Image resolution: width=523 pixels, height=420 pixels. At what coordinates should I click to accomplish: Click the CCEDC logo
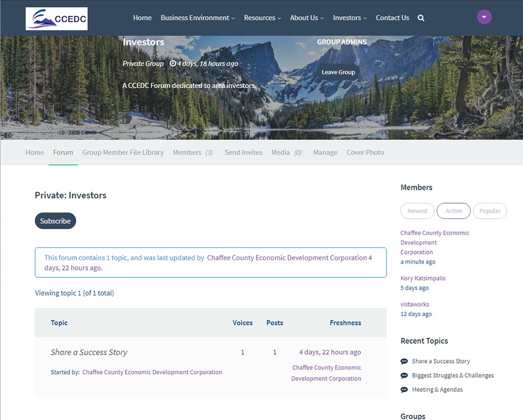56,19
